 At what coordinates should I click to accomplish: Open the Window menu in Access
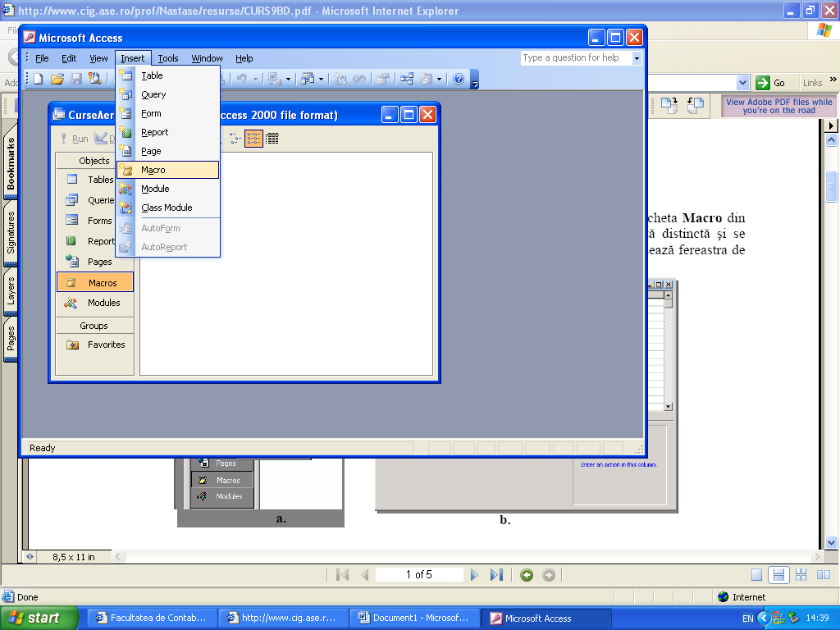[x=207, y=58]
